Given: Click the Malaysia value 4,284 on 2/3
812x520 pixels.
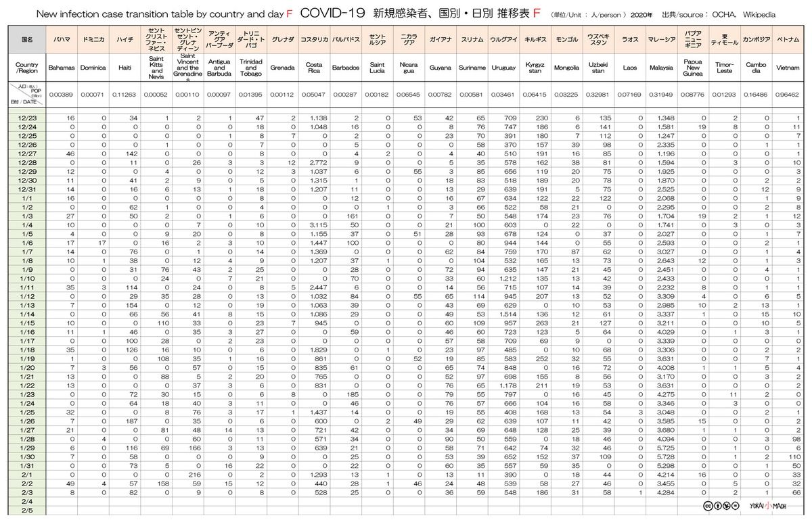Looking at the screenshot, I should coord(666,492).
